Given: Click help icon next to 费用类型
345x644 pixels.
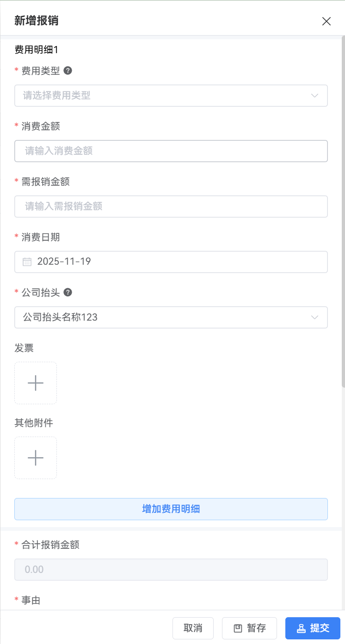Looking at the screenshot, I should [68, 71].
